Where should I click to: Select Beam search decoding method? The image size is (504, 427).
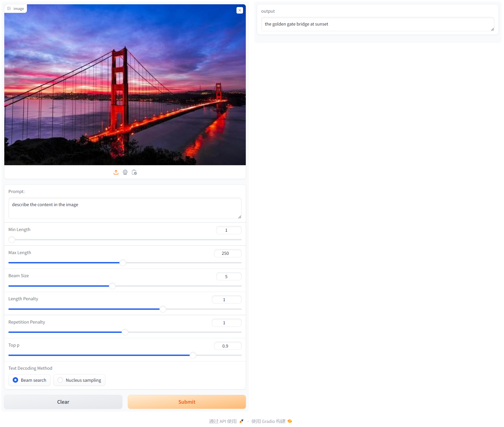(x=15, y=380)
